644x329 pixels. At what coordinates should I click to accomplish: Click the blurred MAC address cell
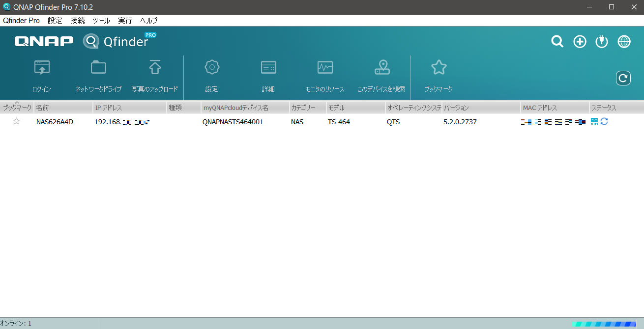click(554, 122)
